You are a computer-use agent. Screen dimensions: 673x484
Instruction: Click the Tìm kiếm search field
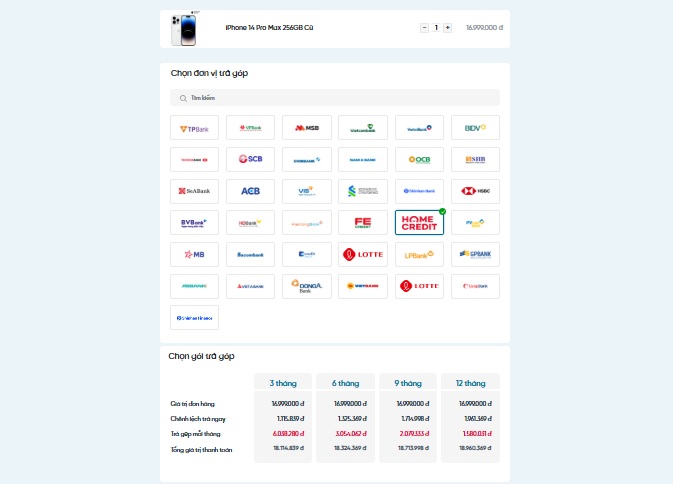[x=335, y=98]
